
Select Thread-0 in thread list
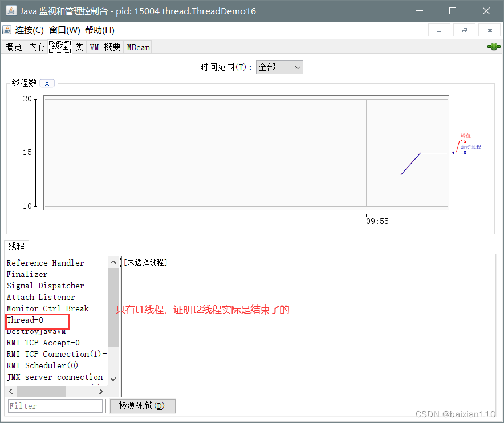25,320
